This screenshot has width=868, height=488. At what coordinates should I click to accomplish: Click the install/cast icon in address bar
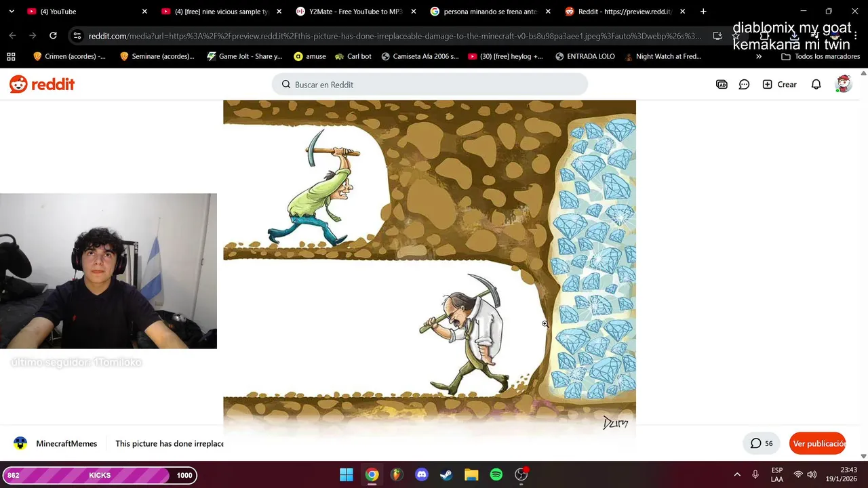pyautogui.click(x=717, y=36)
